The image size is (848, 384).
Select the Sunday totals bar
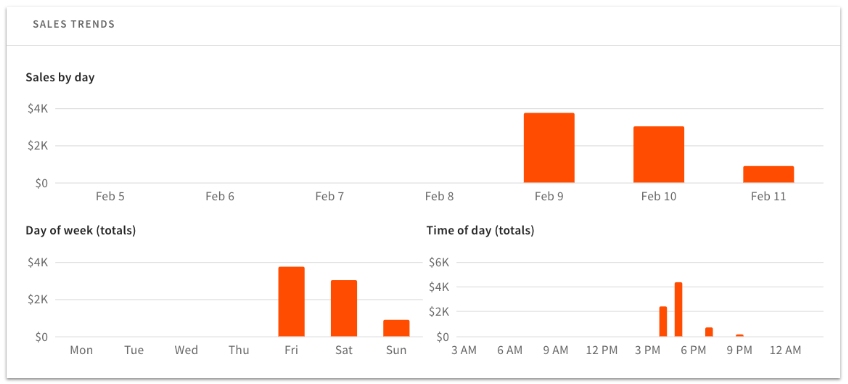pos(396,328)
